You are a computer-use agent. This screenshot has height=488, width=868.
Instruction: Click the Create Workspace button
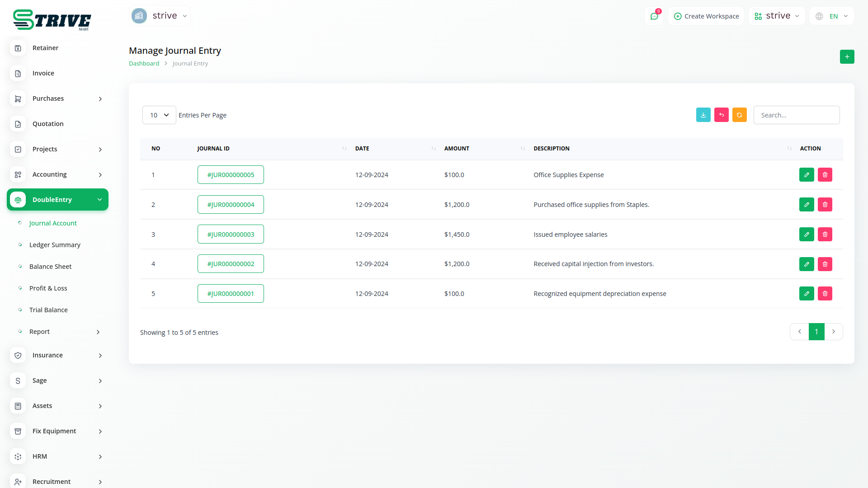[x=706, y=16]
